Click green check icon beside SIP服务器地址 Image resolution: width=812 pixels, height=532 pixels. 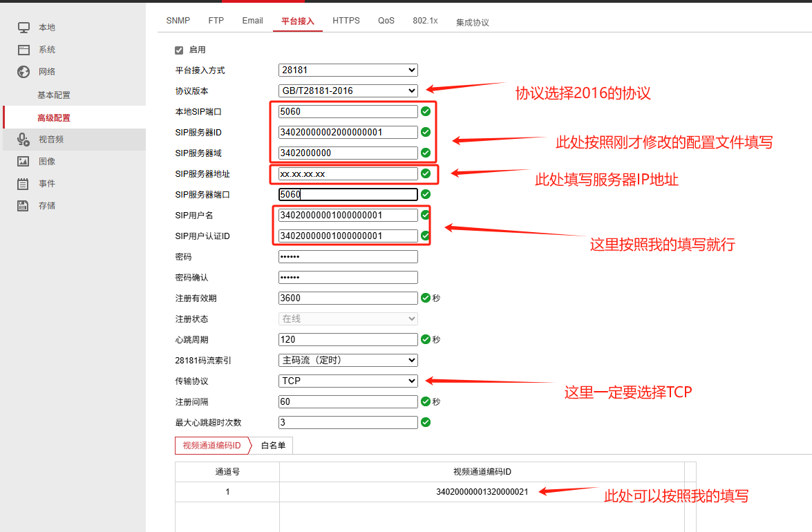coord(426,173)
